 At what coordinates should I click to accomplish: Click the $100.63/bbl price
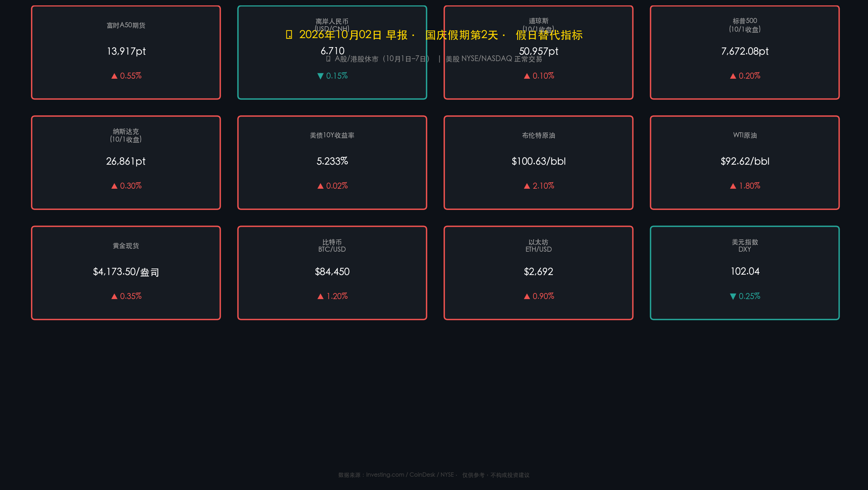[538, 161]
